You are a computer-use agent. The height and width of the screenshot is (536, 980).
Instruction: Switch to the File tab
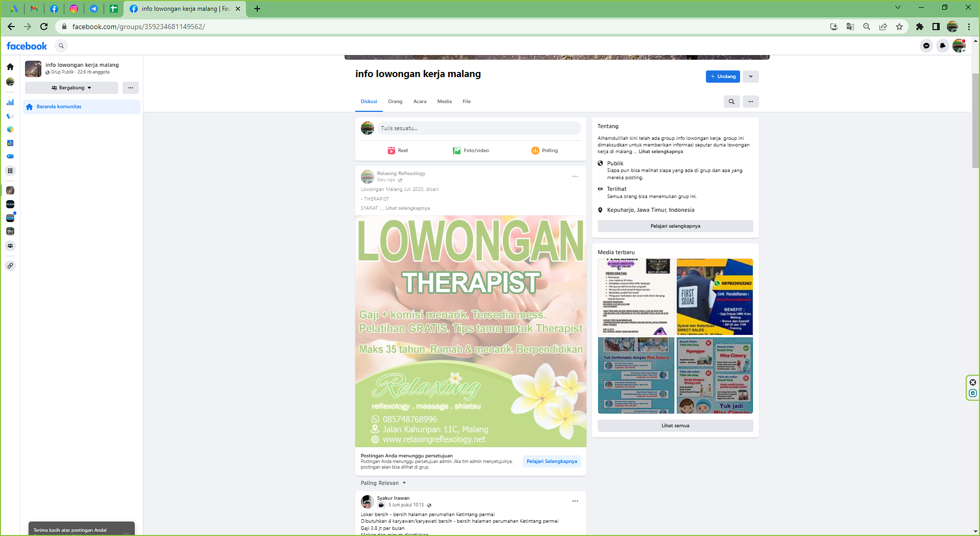467,102
